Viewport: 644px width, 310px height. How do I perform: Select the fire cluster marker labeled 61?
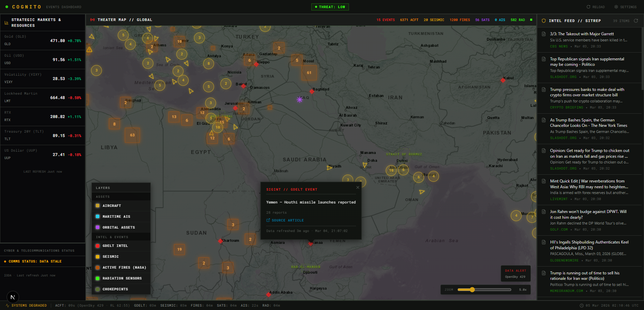tap(309, 73)
